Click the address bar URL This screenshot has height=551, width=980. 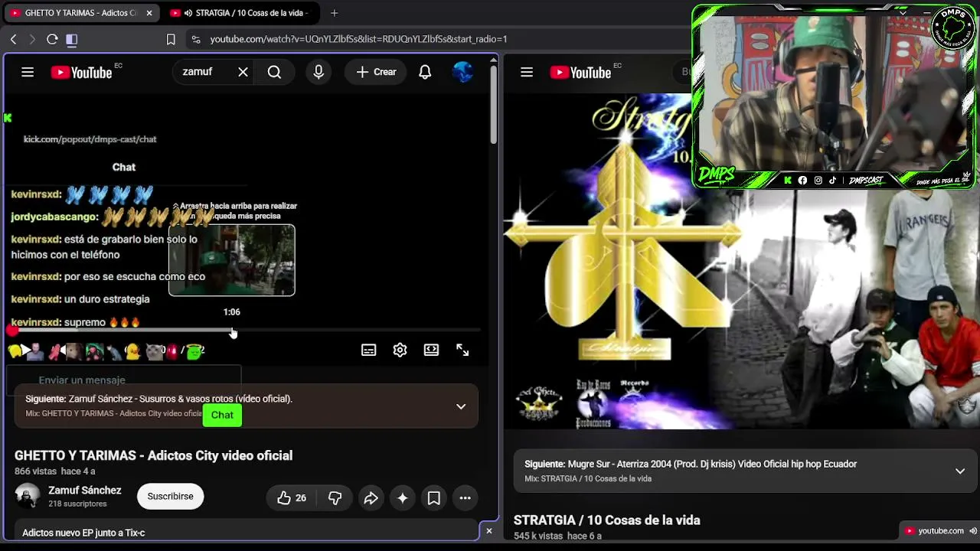[x=358, y=39]
